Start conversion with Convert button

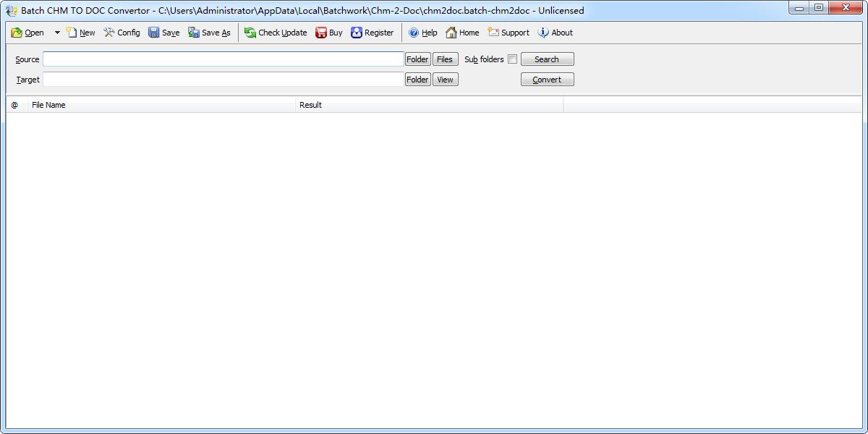[x=547, y=80]
